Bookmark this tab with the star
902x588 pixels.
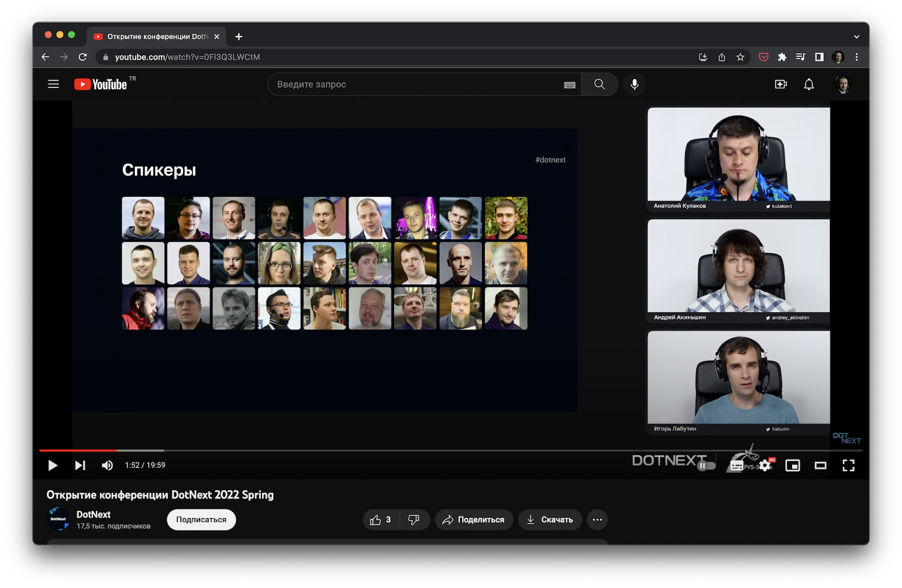740,57
